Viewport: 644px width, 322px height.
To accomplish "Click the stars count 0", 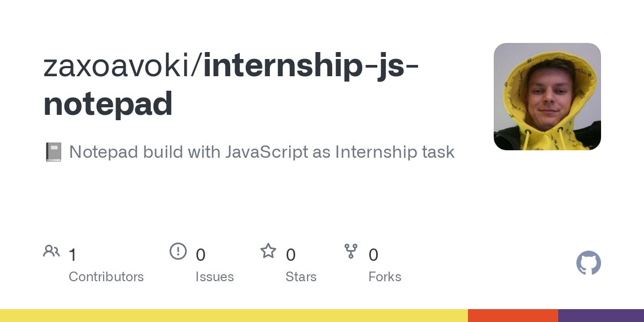I will [x=290, y=255].
